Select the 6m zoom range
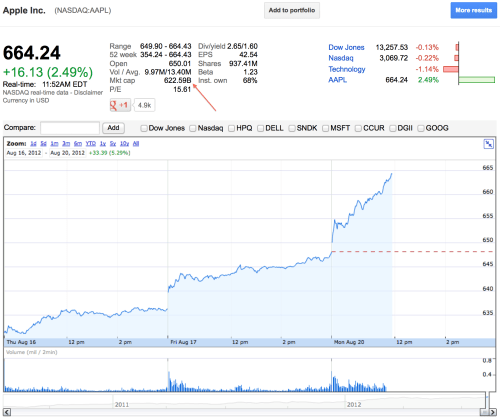 pyautogui.click(x=78, y=144)
